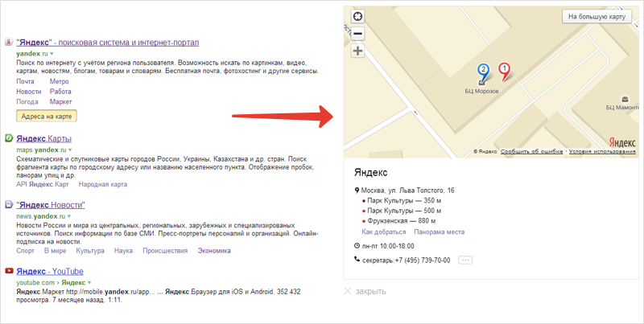Open the Народная карта link

click(x=103, y=184)
